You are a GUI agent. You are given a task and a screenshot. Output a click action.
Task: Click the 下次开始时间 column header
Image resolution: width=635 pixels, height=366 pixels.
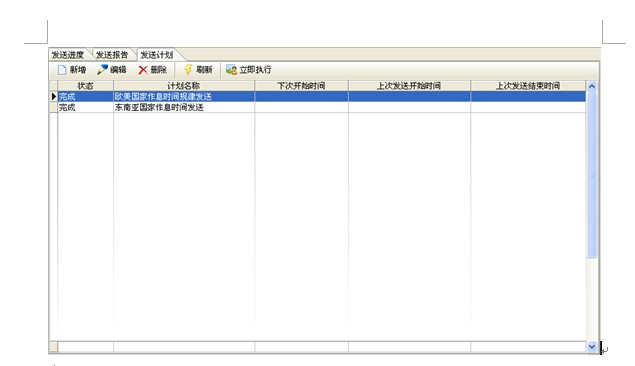(x=301, y=85)
